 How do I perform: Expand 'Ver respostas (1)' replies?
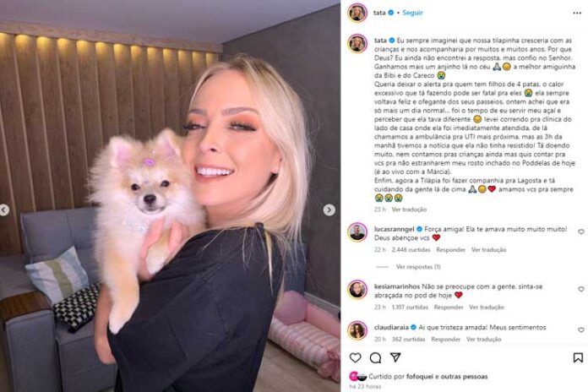(x=418, y=267)
